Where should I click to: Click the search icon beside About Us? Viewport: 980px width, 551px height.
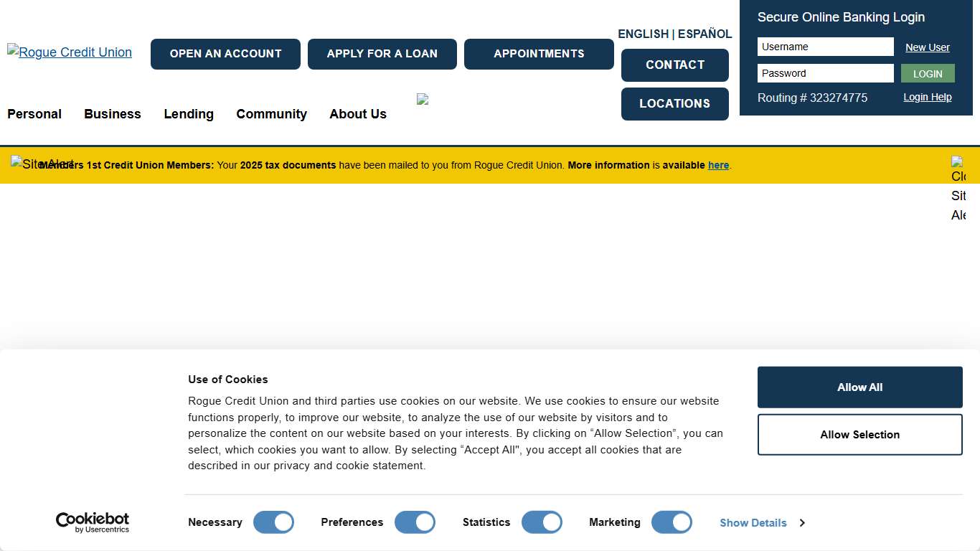(423, 100)
